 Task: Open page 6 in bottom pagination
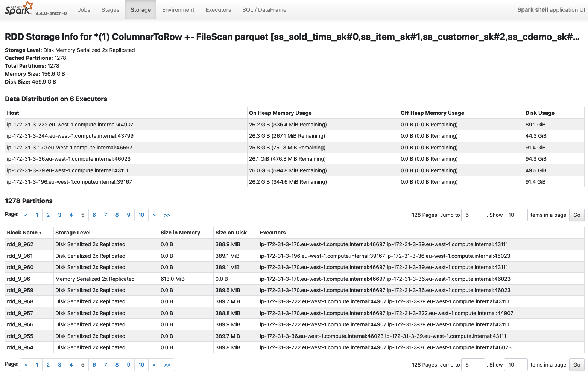click(94, 365)
